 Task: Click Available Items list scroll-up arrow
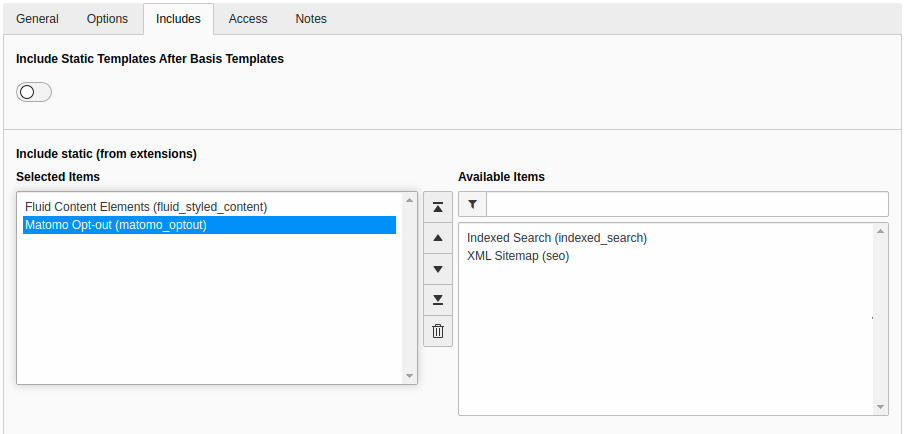(x=881, y=231)
